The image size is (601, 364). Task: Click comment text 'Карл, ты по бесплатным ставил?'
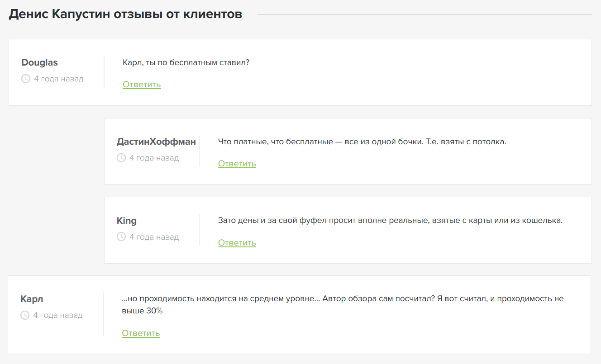pyautogui.click(x=186, y=62)
